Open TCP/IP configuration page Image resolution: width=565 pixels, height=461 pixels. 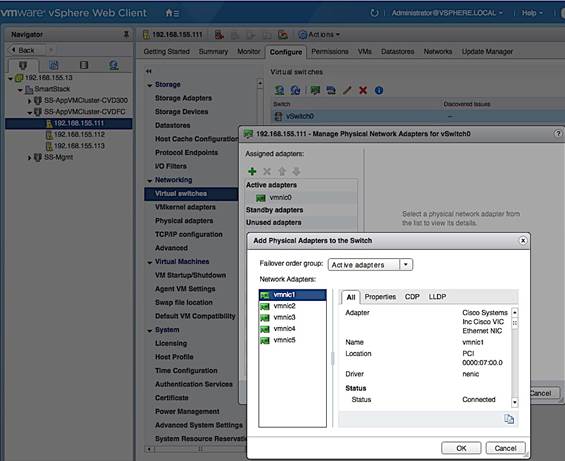[x=188, y=234]
